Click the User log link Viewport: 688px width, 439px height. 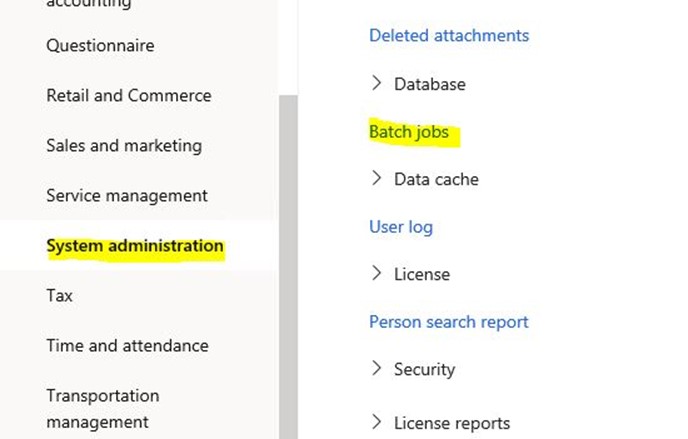pyautogui.click(x=401, y=227)
